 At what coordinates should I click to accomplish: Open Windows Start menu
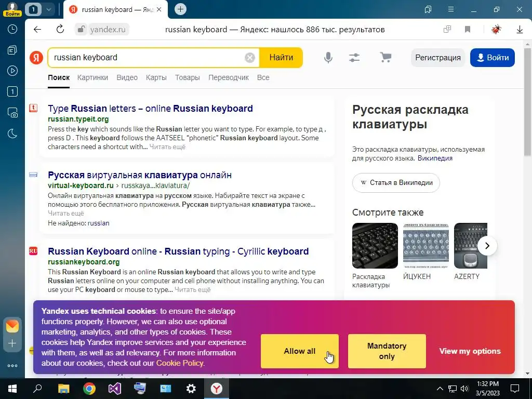pyautogui.click(x=12, y=389)
